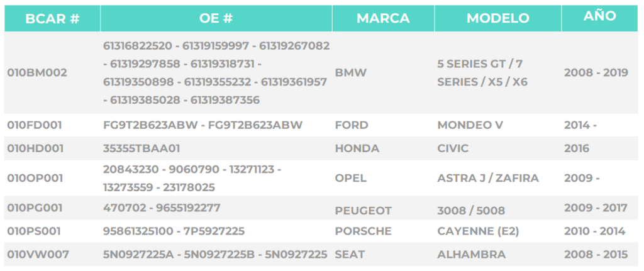
Task: Select part number 010FD001
Action: coord(36,125)
